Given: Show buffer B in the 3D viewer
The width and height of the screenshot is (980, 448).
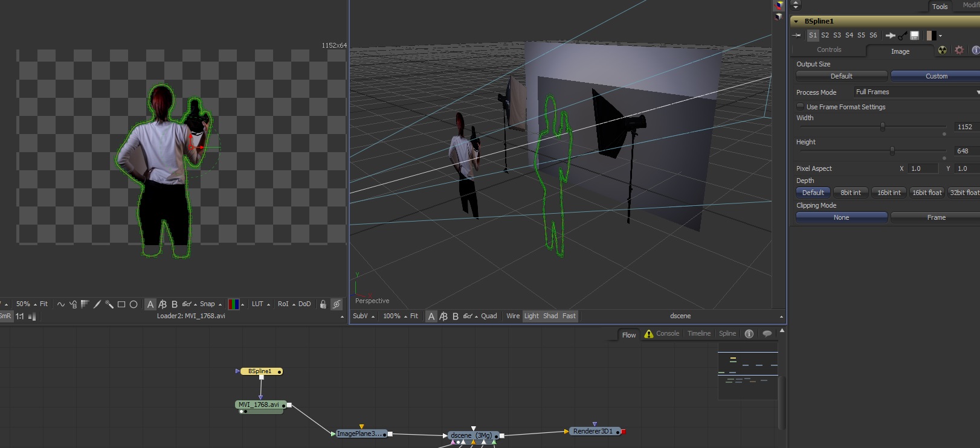Looking at the screenshot, I should tap(456, 316).
